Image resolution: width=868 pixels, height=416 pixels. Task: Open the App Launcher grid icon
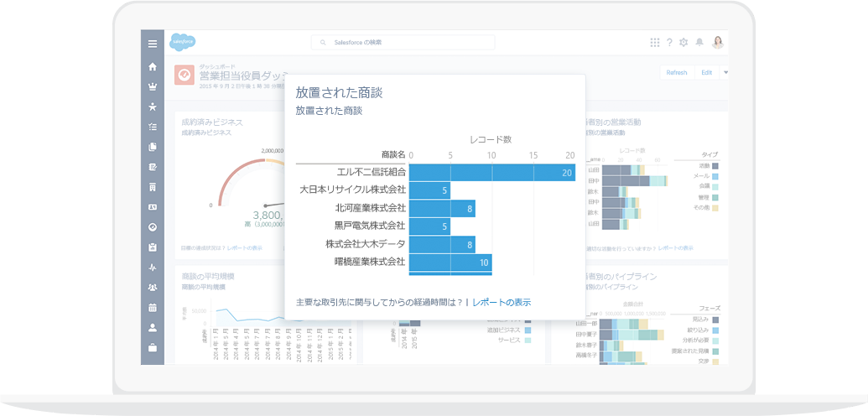(655, 43)
